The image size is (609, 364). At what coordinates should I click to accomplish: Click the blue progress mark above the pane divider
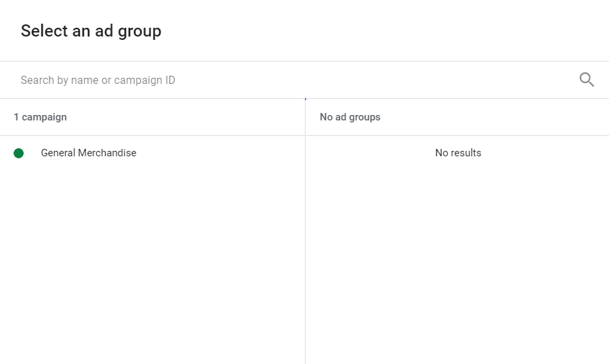(x=306, y=99)
